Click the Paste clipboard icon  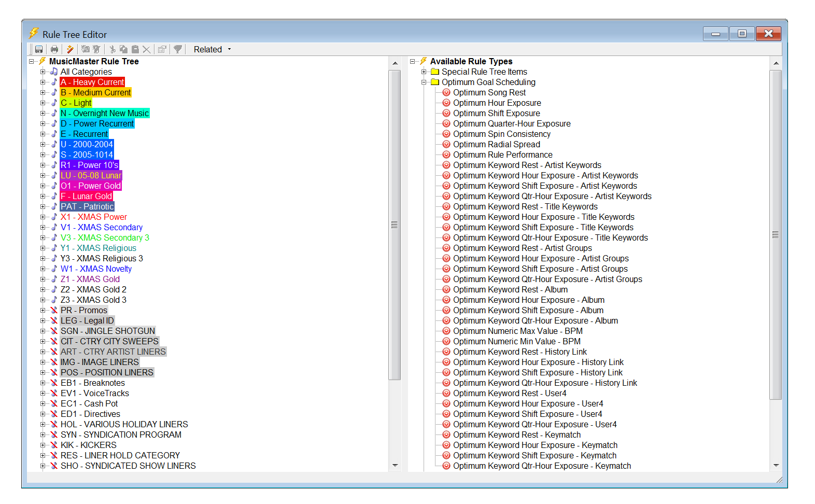pyautogui.click(x=135, y=49)
